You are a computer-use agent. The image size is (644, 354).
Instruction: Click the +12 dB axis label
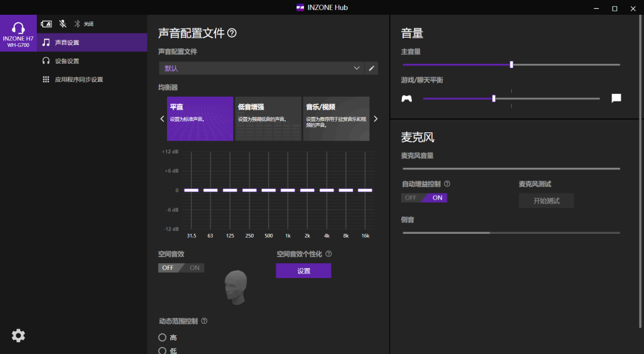pos(170,152)
